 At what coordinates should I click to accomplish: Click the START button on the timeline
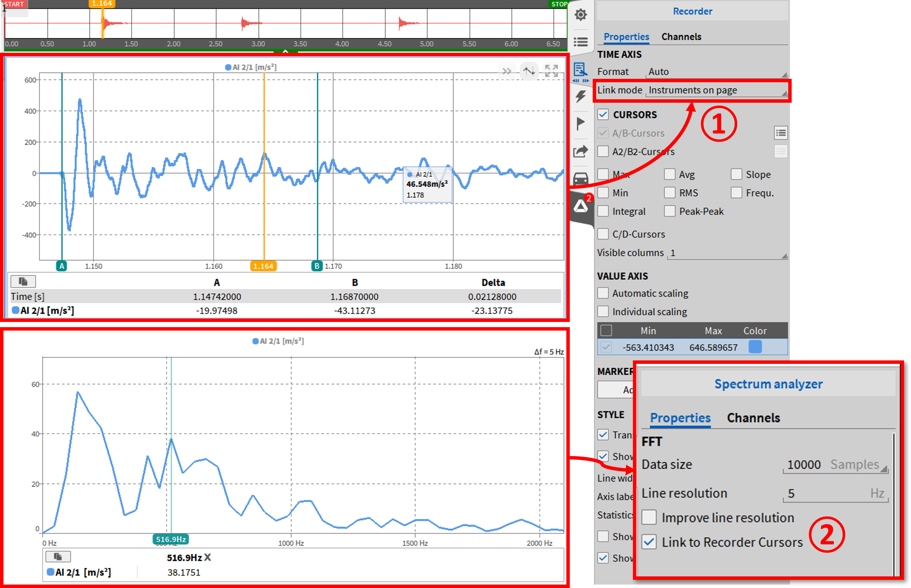14,4
